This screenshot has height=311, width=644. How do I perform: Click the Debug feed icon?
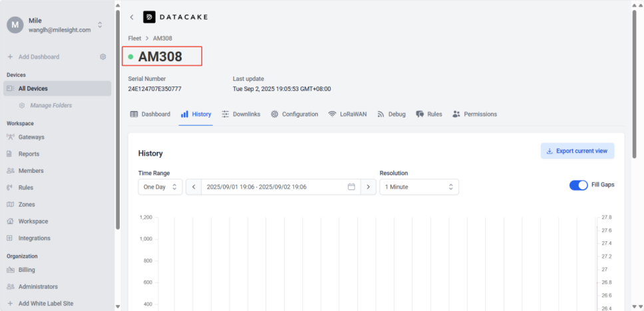click(381, 114)
